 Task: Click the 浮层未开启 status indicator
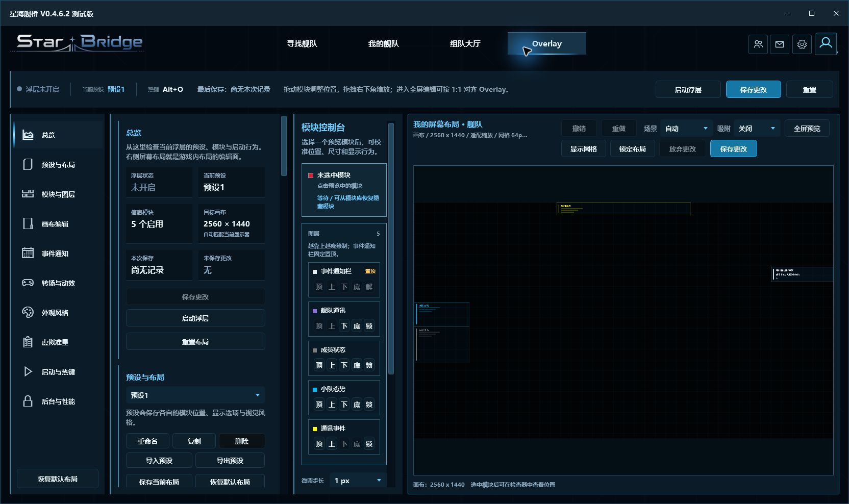(x=38, y=89)
